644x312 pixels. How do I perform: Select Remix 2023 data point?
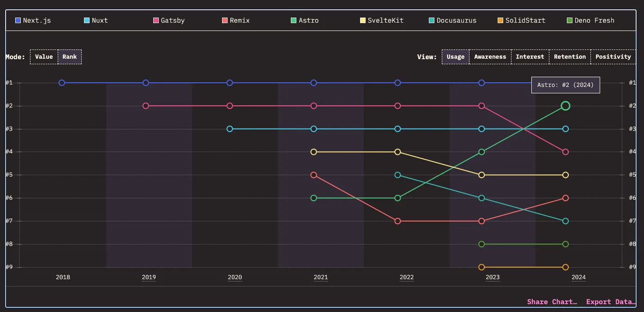coord(481,221)
